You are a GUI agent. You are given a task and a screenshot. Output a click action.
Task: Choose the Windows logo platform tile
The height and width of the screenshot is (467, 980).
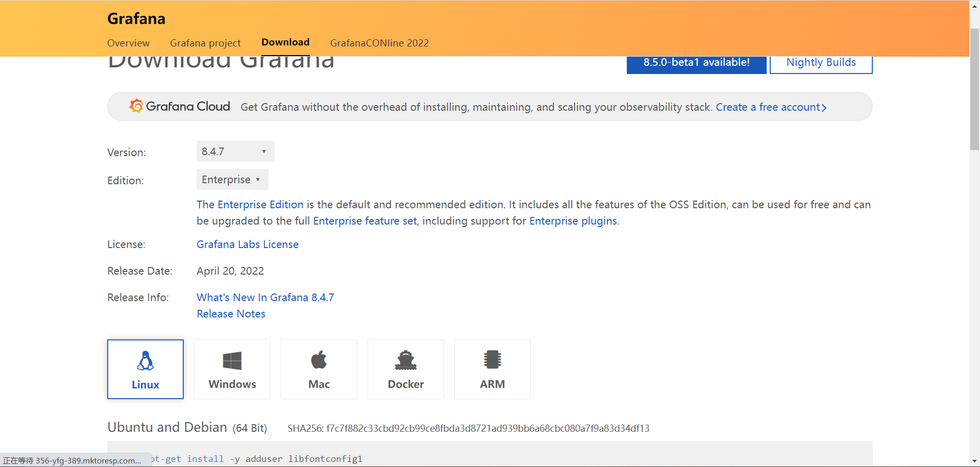pos(232,369)
